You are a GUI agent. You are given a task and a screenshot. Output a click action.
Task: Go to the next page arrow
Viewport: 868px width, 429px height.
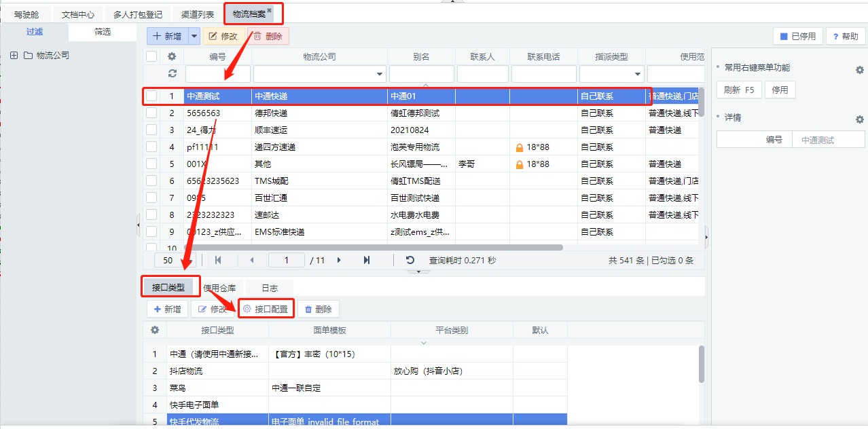[x=339, y=260]
